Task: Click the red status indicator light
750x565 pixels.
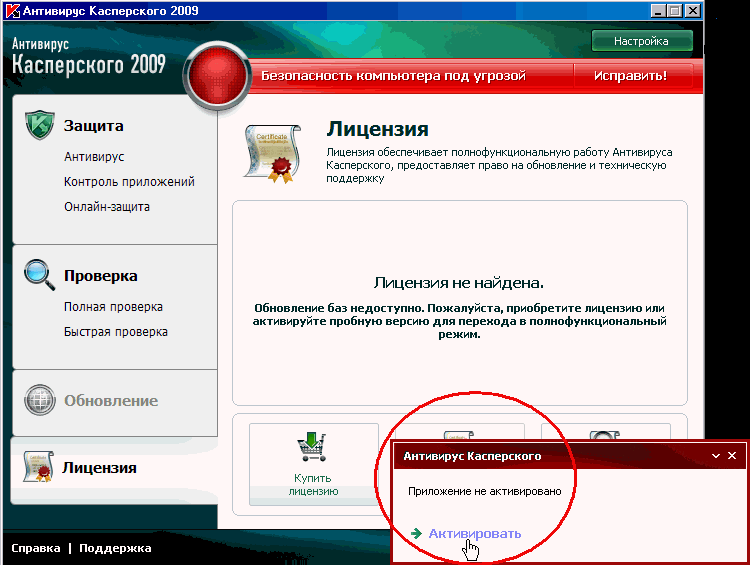Action: click(x=217, y=75)
